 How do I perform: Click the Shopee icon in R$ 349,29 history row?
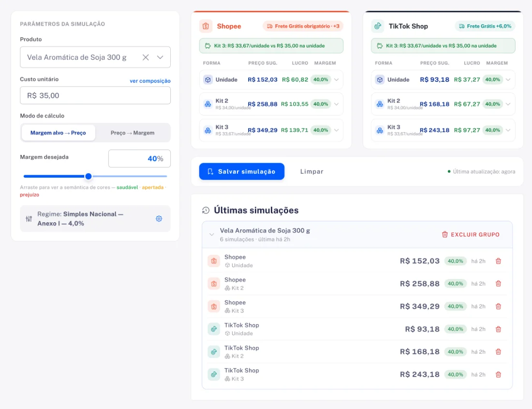click(214, 306)
